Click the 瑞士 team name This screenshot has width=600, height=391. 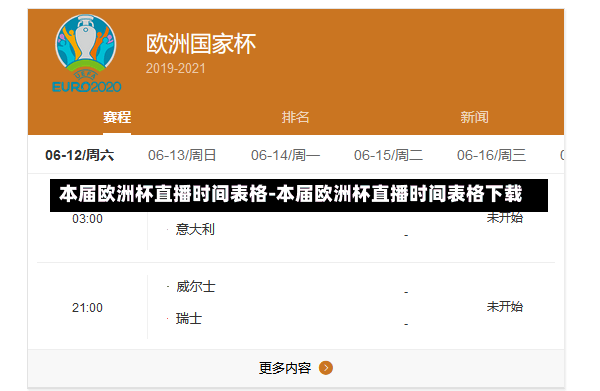coord(189,318)
